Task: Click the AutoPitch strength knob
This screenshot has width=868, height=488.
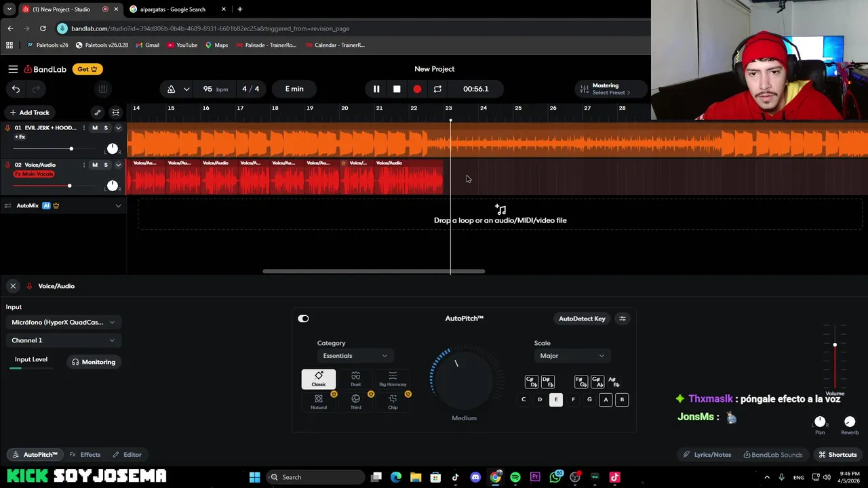Action: [465, 379]
